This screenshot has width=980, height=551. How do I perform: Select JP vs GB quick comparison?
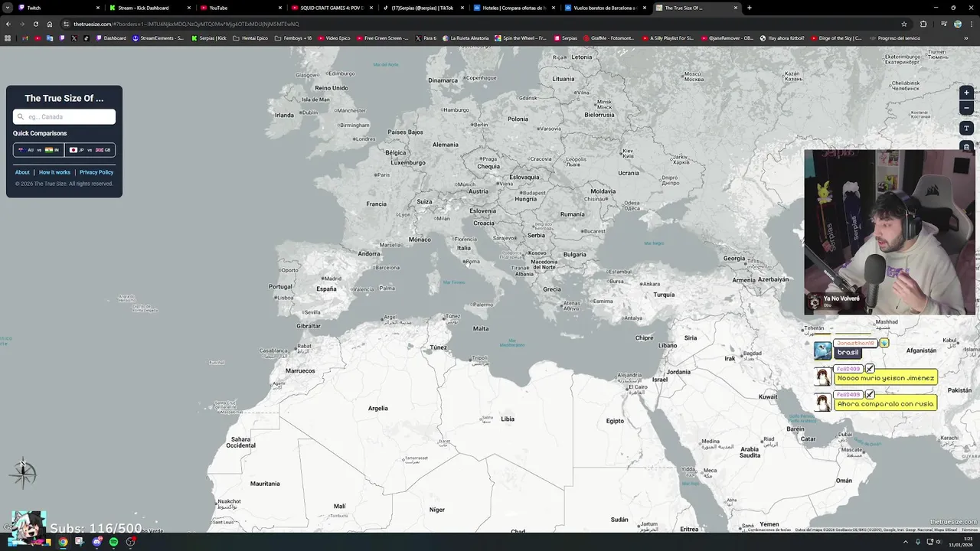[x=90, y=150]
